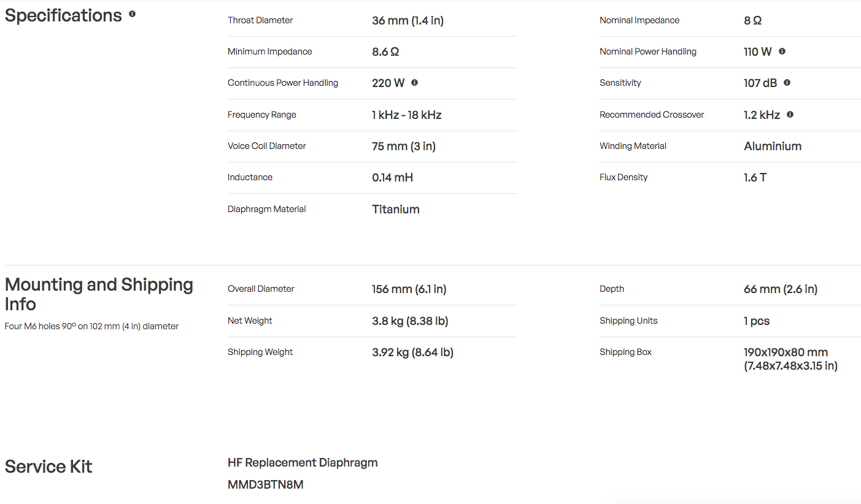Select the Specifications section heading

coord(63,15)
